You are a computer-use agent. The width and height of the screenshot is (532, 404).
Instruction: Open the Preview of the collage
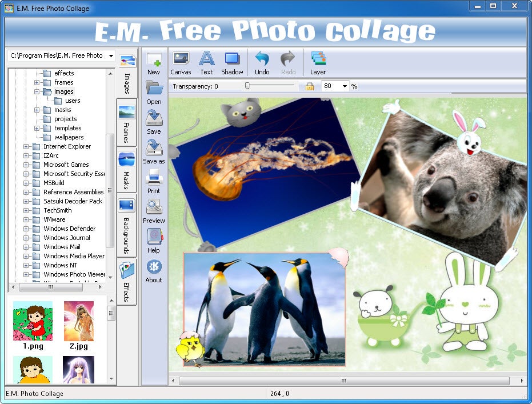coord(154,211)
